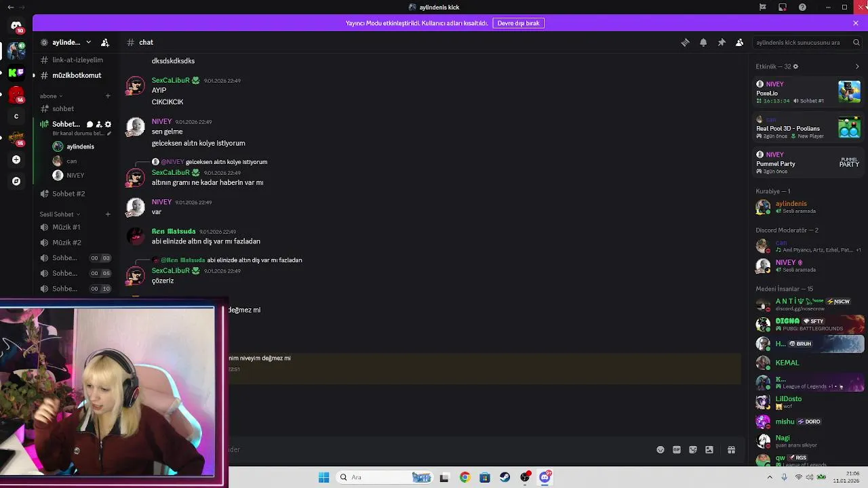Image resolution: width=868 pixels, height=488 pixels.
Task: Select the green Kick/Twitch server icon
Action: [x=16, y=73]
